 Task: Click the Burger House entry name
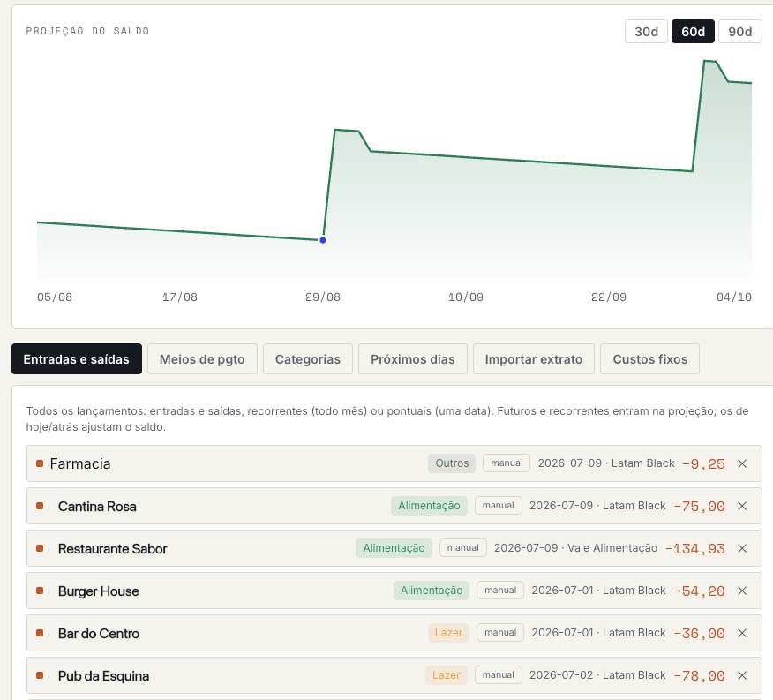[x=99, y=591]
